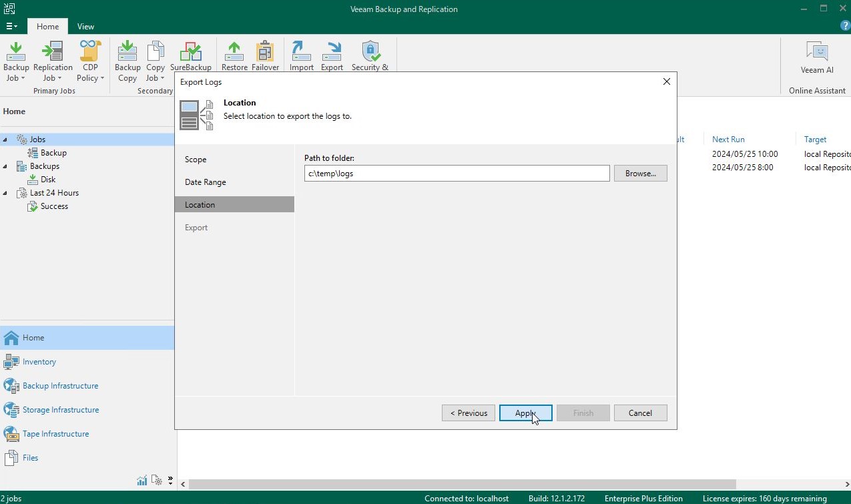Click the Cancel button in Export Logs

tap(641, 413)
